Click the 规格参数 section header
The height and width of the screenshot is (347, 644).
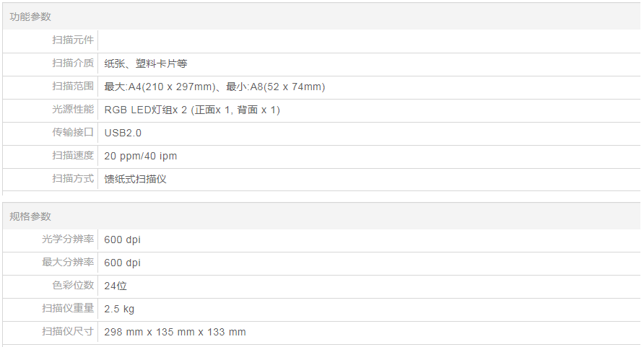pyautogui.click(x=30, y=216)
